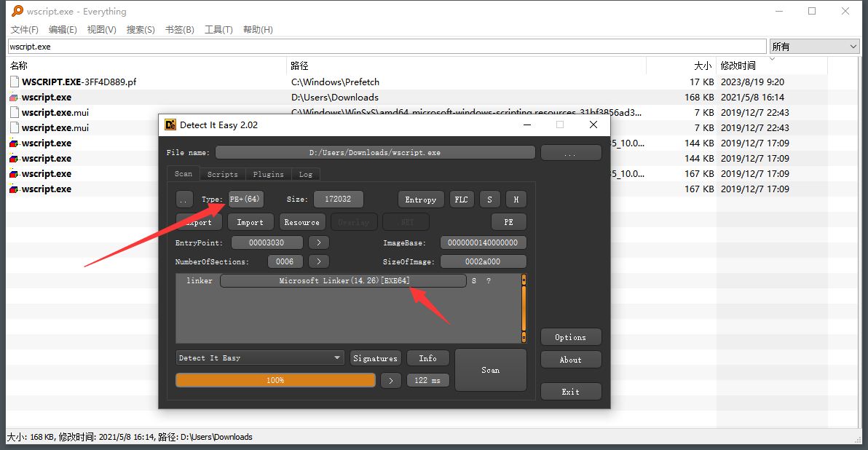Open the Export table viewer
Viewport: 868px width, 450px height.
pos(198,221)
